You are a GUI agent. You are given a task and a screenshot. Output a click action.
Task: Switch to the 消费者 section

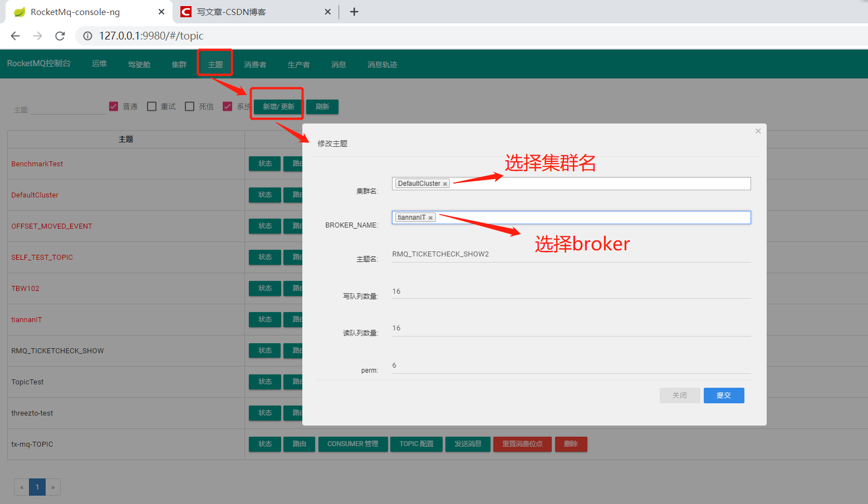click(255, 64)
